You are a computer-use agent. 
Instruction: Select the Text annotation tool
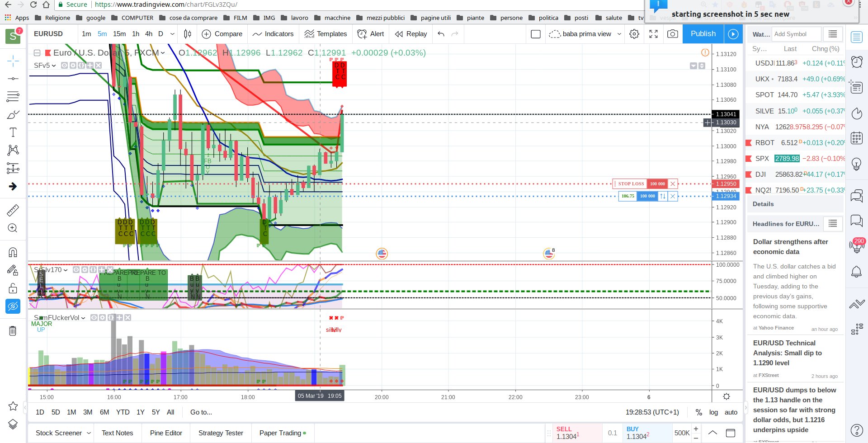click(13, 132)
